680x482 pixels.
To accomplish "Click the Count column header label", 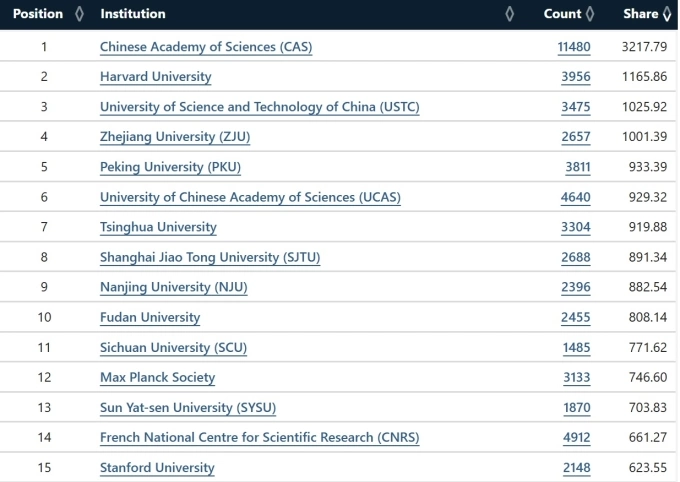I will coord(562,14).
